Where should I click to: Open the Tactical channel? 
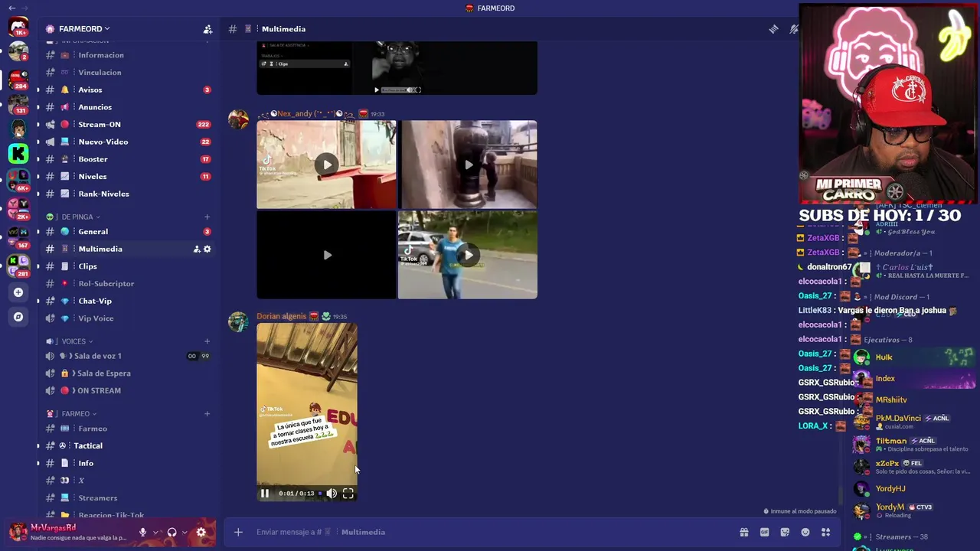(128, 445)
